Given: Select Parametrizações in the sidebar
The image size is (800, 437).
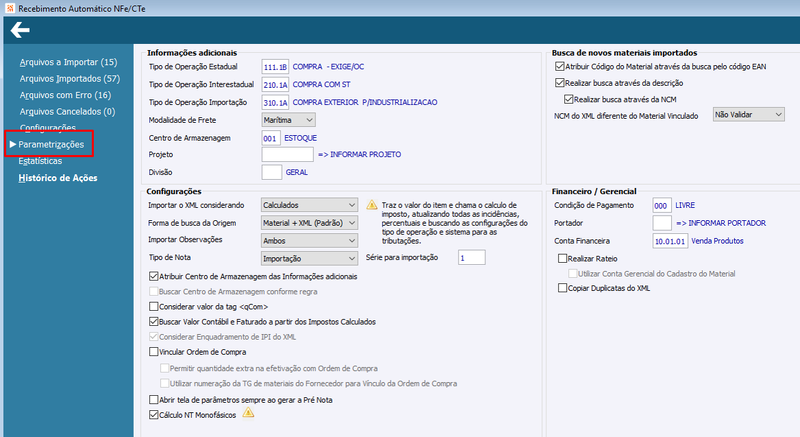Looking at the screenshot, I should (x=51, y=144).
